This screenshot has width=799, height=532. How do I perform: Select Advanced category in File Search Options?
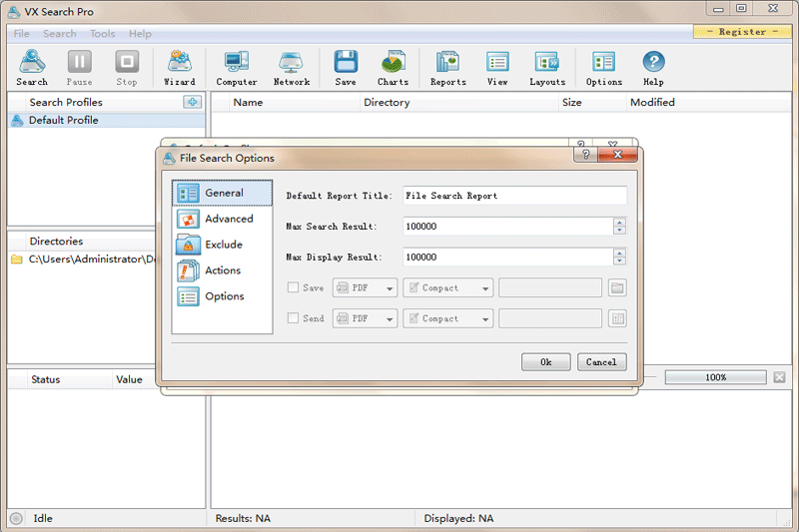point(222,219)
